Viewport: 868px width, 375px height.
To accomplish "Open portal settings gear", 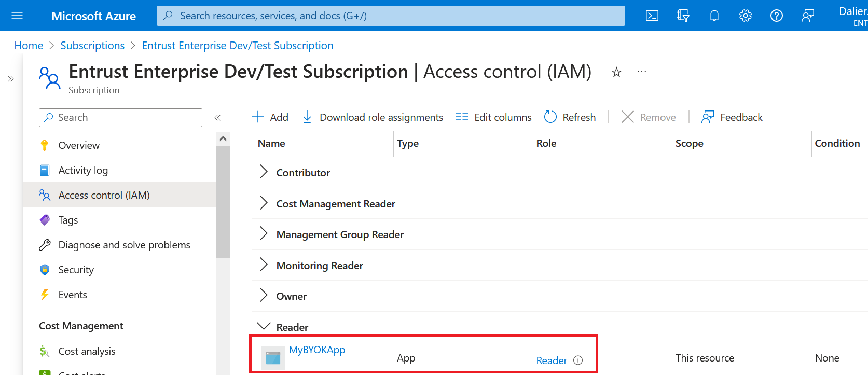I will point(746,16).
